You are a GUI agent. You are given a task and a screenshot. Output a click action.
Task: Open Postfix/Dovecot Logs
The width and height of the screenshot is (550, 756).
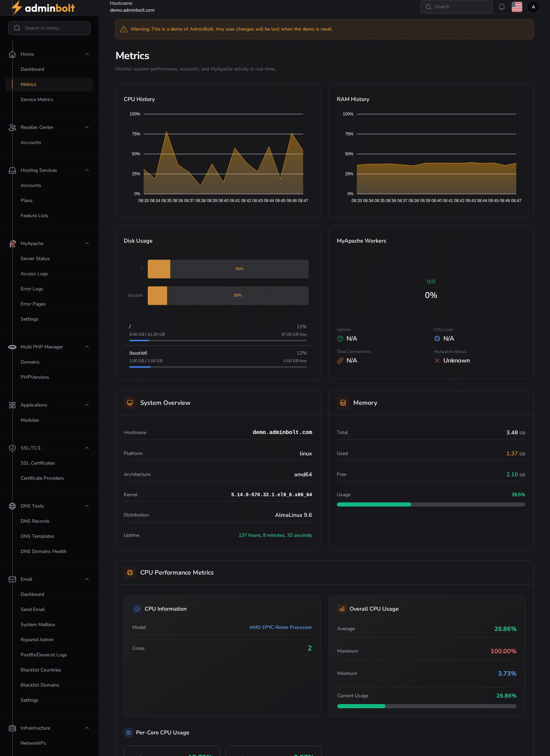point(49,655)
